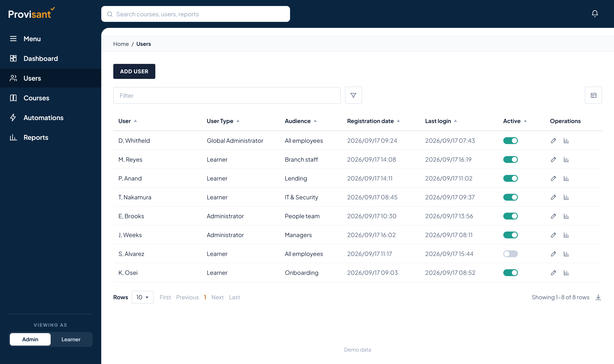Click the search magnifier icon
The height and width of the screenshot is (364, 614).
[x=110, y=14]
